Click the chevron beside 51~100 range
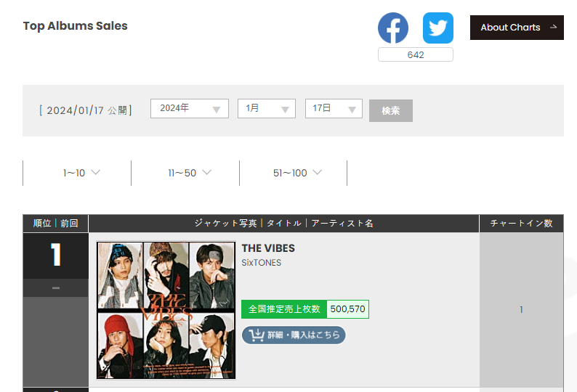577x392 pixels. point(317,172)
